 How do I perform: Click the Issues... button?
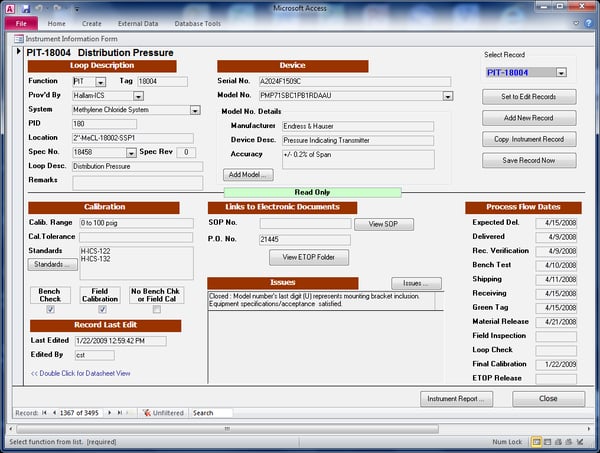point(416,283)
